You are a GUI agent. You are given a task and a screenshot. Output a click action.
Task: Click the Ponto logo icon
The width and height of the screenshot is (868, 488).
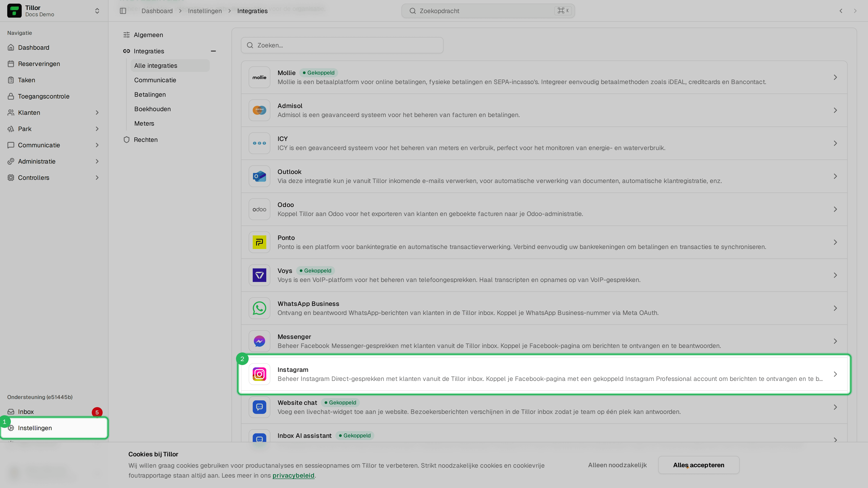coord(259,242)
